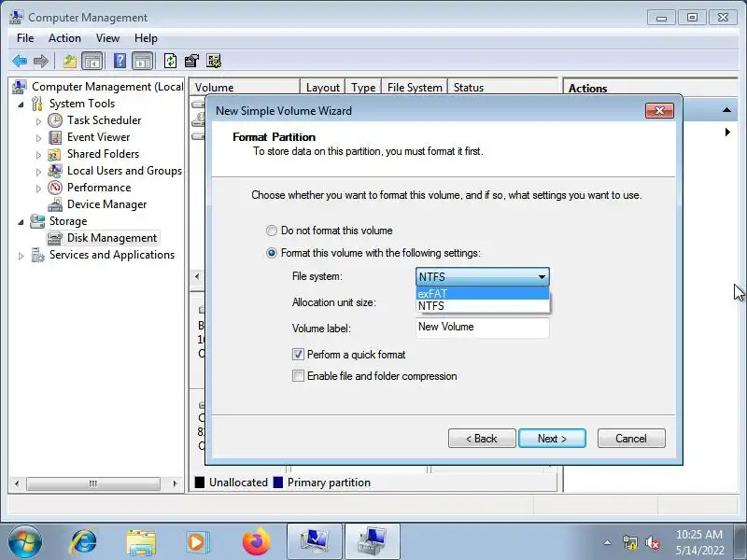The width and height of the screenshot is (747, 560).
Task: Select the Disk Management icon
Action: click(x=55, y=238)
